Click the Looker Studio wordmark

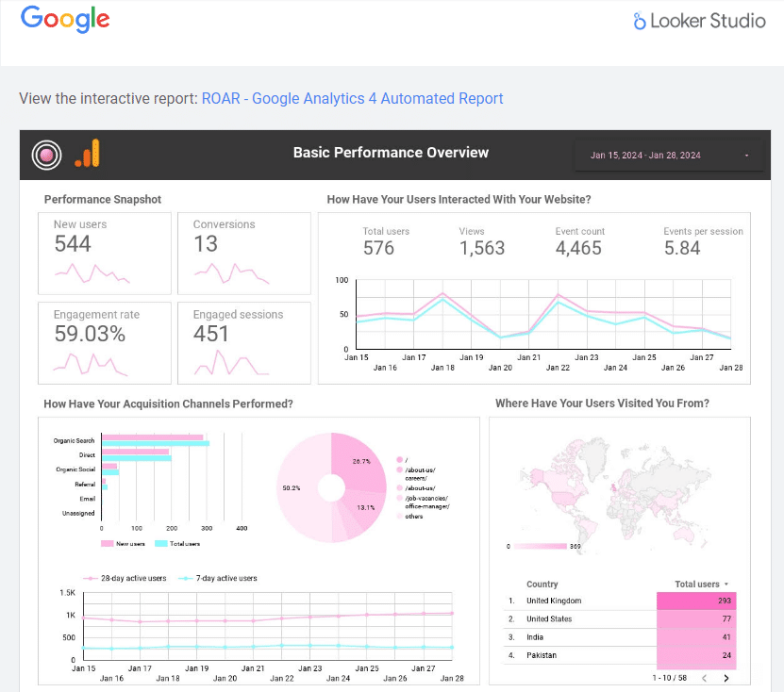(x=709, y=20)
